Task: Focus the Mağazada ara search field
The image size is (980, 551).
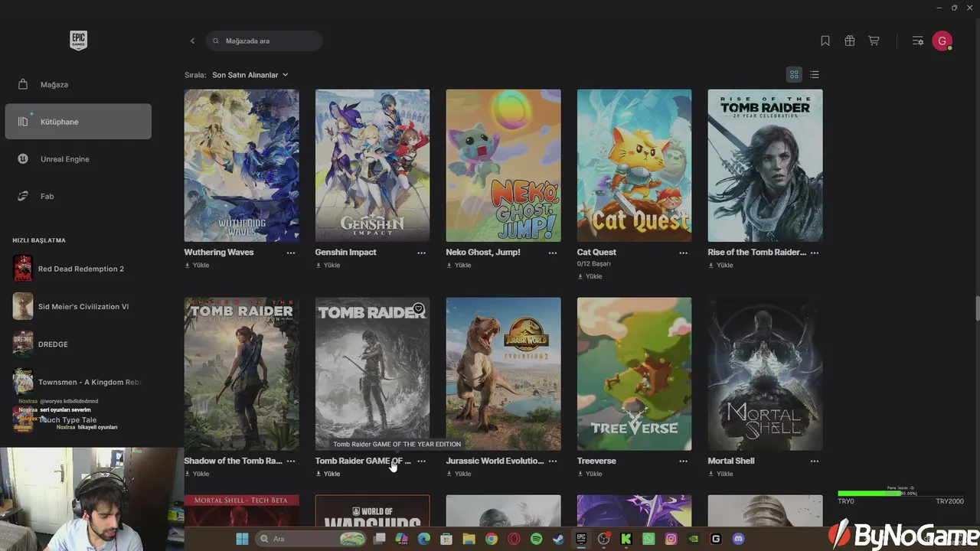Action: point(264,41)
